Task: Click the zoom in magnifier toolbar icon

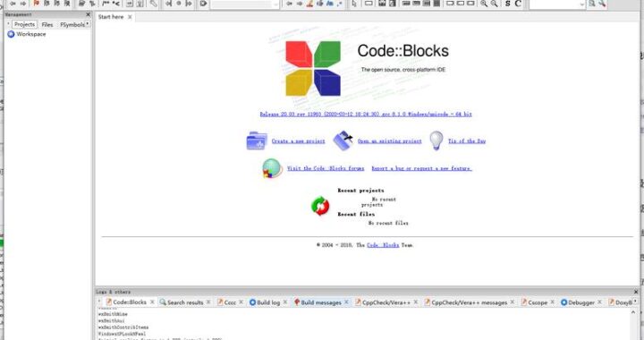Action: pos(484,4)
